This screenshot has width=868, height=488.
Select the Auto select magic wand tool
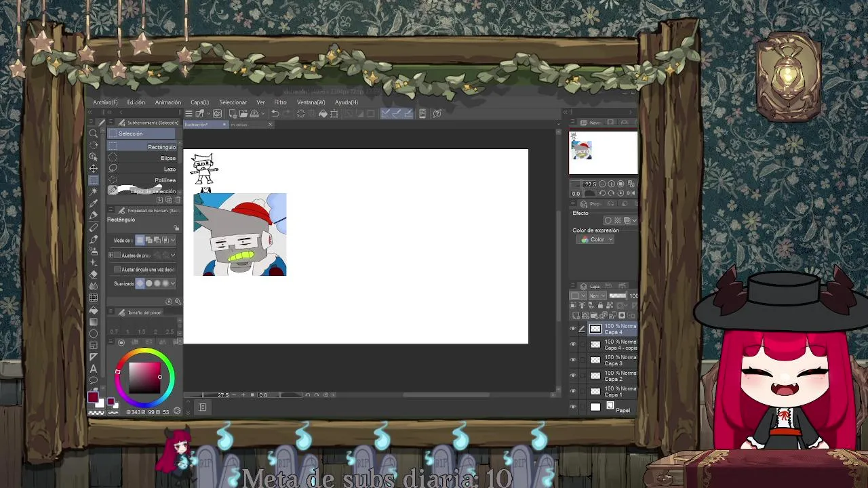(94, 192)
